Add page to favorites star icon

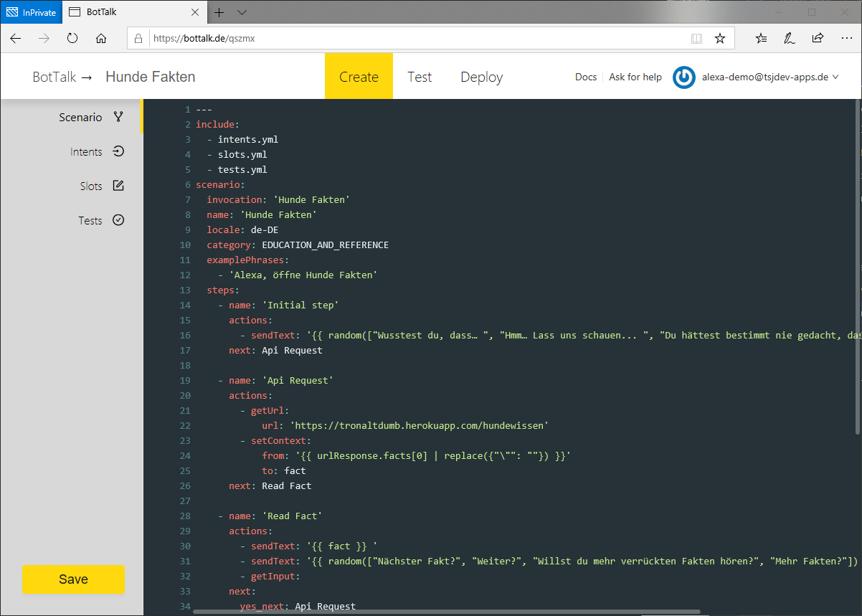(720, 39)
